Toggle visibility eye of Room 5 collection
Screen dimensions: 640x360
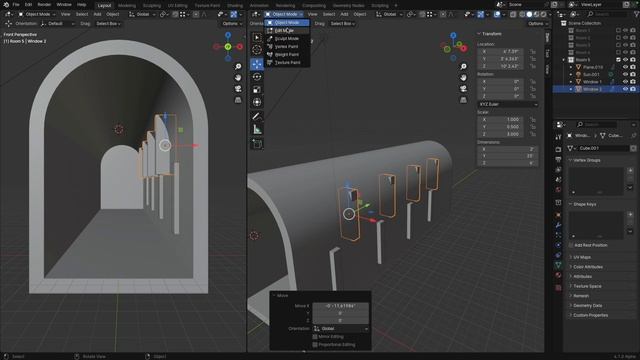[x=625, y=60]
